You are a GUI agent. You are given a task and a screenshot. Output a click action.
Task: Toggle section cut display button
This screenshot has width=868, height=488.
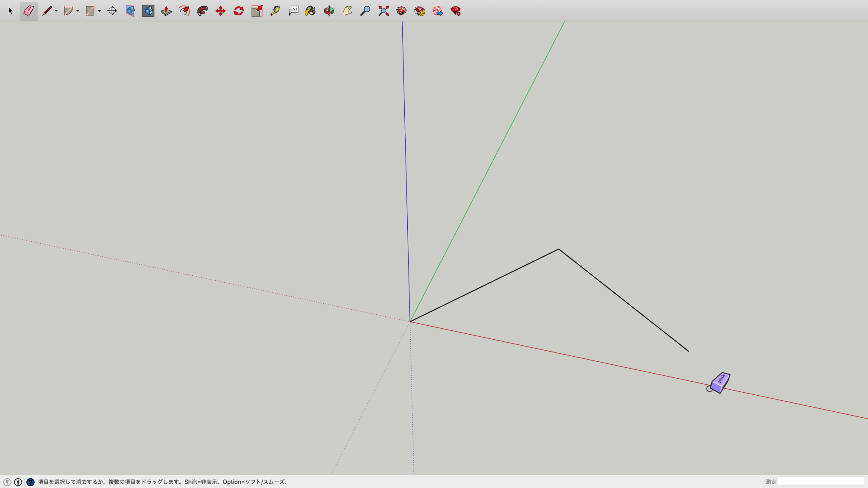tap(148, 11)
